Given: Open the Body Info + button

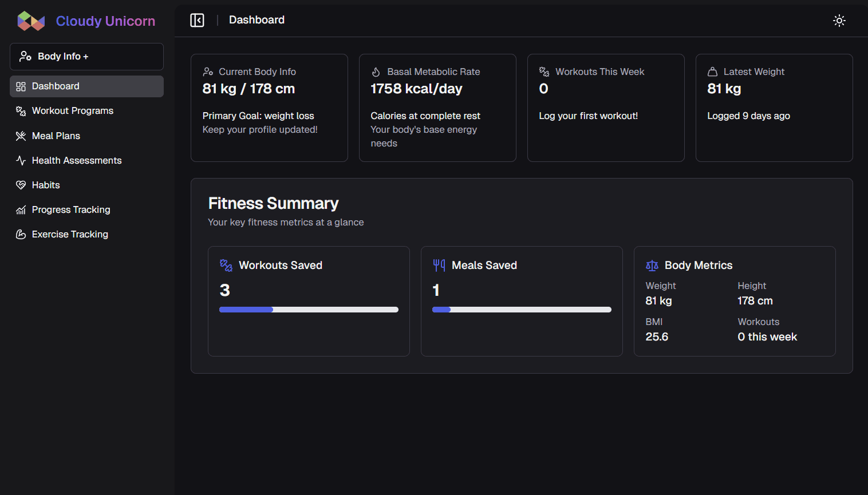Looking at the screenshot, I should [x=86, y=57].
